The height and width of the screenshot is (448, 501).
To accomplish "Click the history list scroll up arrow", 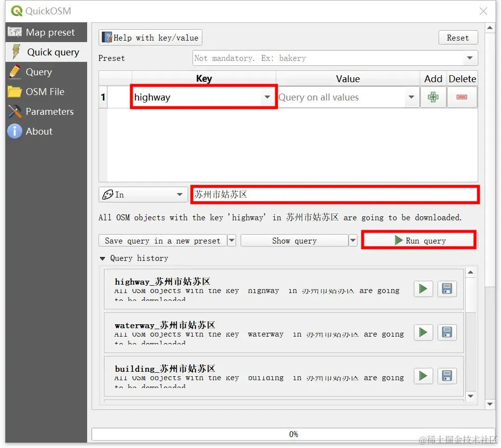I will point(470,272).
